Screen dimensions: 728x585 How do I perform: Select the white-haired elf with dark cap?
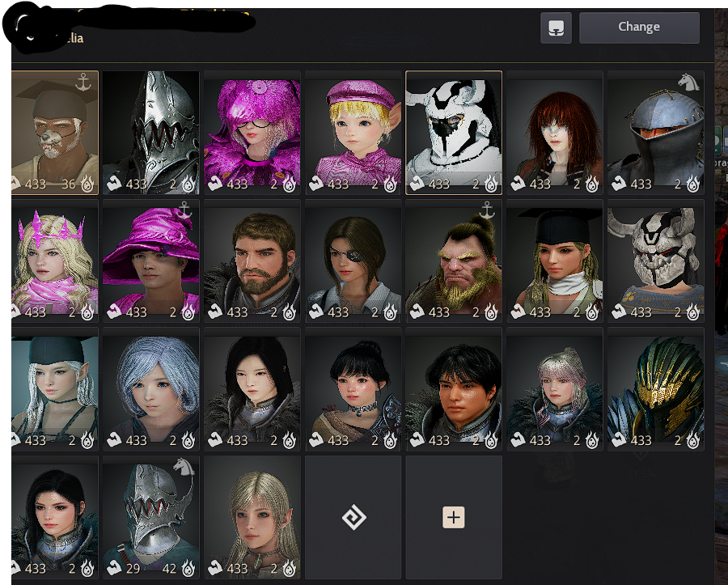(55, 389)
